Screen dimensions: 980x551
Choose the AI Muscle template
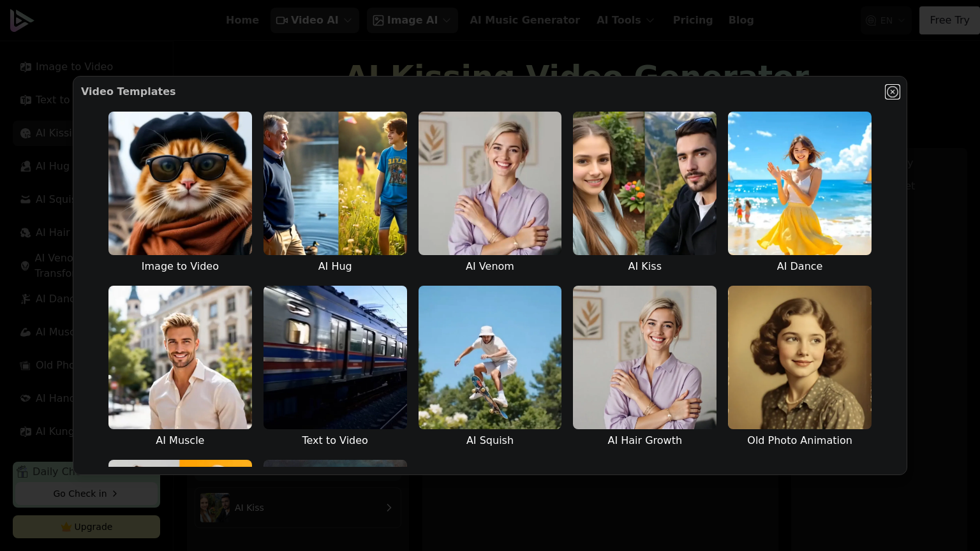point(180,357)
